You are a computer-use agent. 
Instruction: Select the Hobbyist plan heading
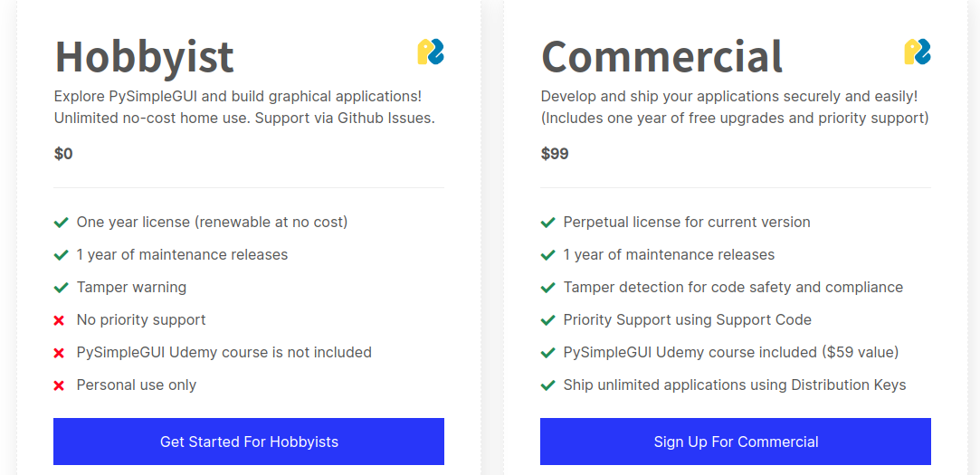[145, 57]
